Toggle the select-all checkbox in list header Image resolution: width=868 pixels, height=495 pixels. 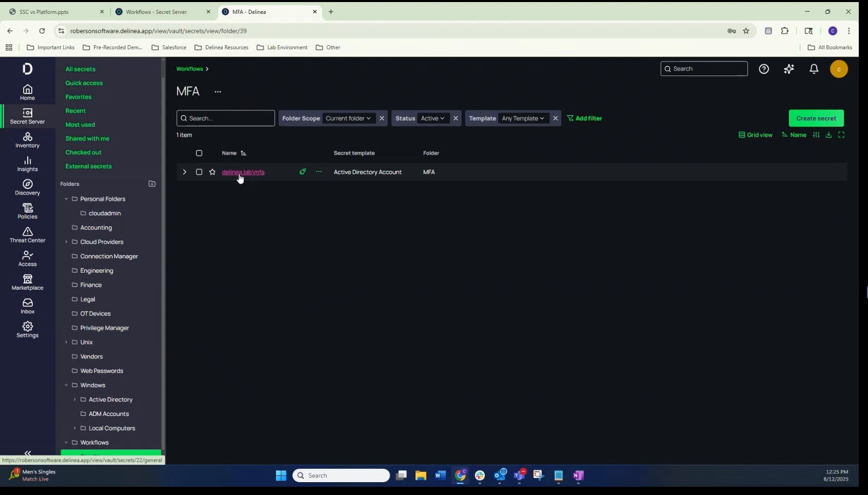(199, 153)
